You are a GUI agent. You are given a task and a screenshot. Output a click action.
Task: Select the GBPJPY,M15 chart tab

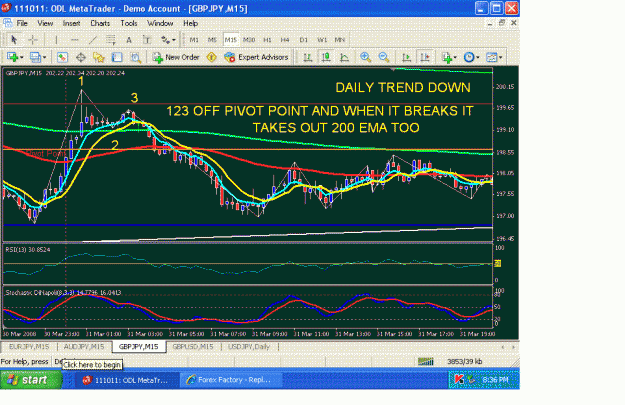(139, 347)
